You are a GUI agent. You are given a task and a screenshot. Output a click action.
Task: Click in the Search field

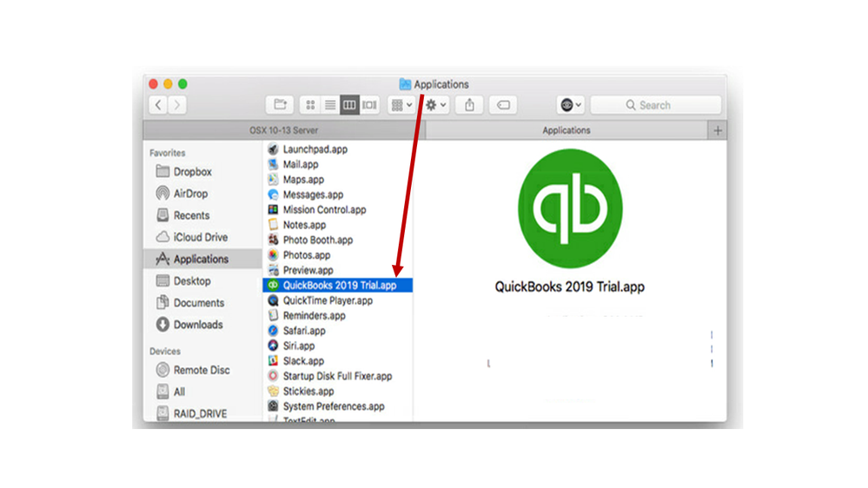pos(656,104)
